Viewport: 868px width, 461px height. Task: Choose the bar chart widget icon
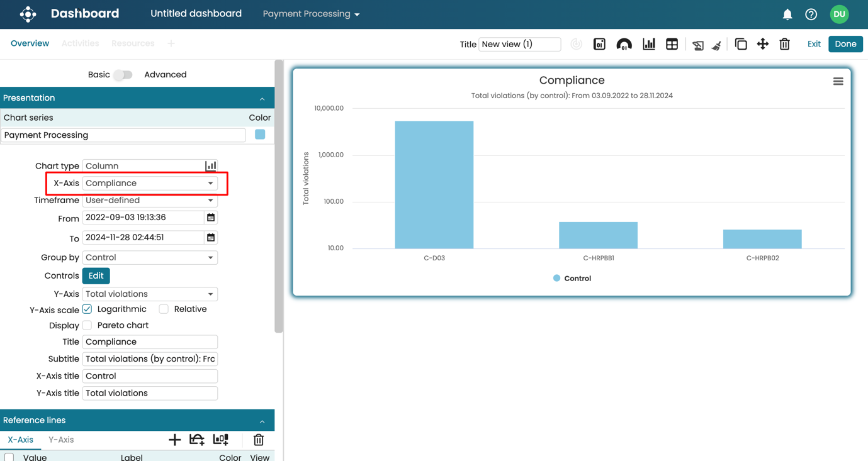648,44
